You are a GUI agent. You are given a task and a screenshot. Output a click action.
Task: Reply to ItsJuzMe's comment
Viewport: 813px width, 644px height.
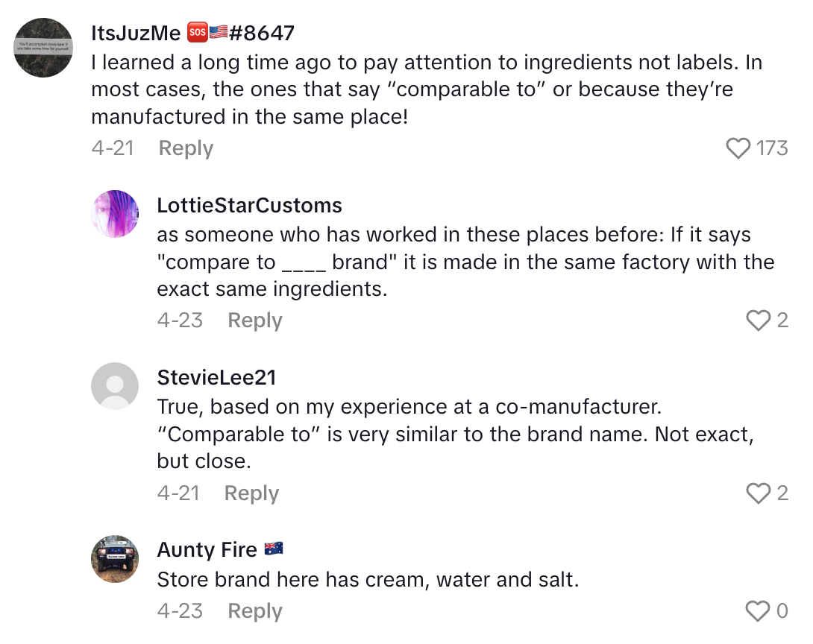pos(185,148)
